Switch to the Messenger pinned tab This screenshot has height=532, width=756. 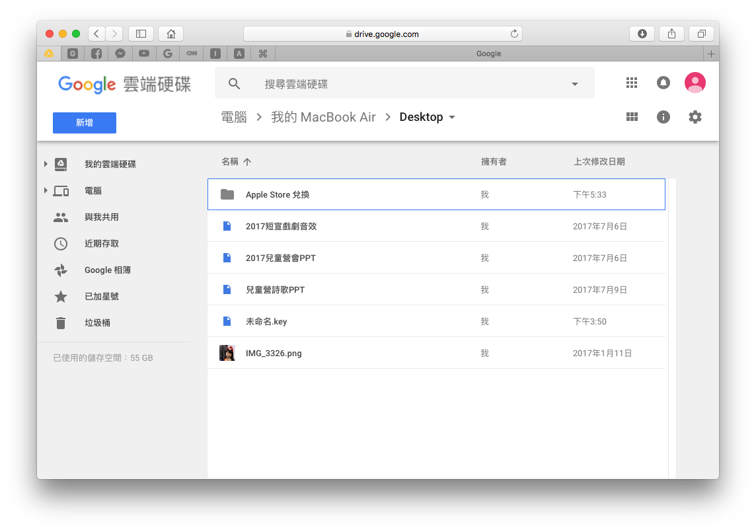[120, 54]
